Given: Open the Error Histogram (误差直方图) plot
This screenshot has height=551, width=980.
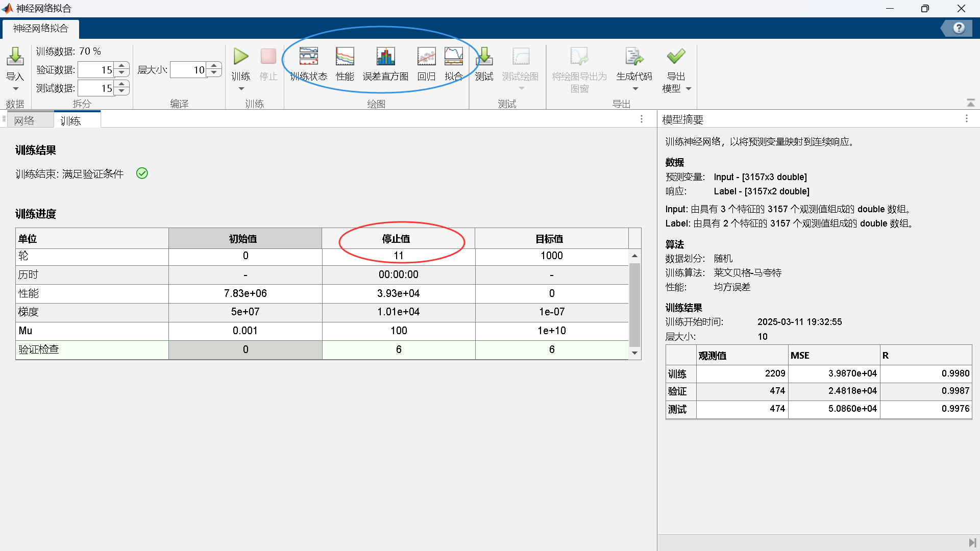Looking at the screenshot, I should coord(385,57).
